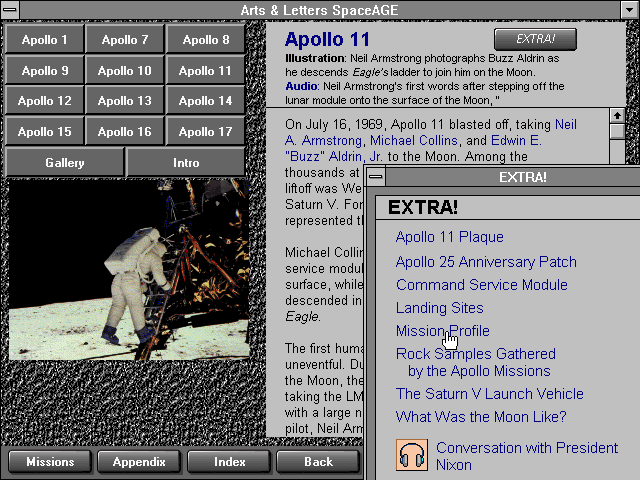This screenshot has width=640, height=480.
Task: Open EXTRA! window system menu box
Action: point(376,177)
